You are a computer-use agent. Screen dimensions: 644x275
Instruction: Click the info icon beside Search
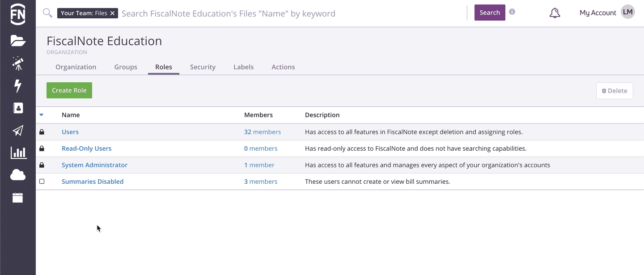512,12
